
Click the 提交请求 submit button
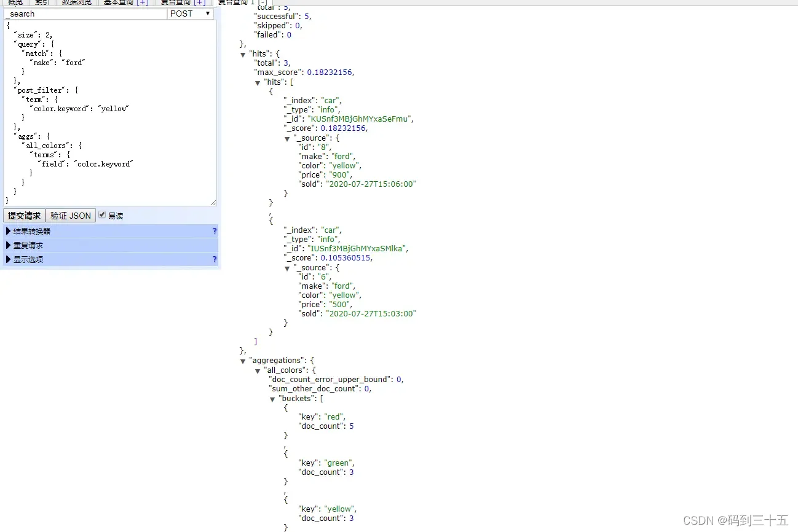click(x=24, y=216)
